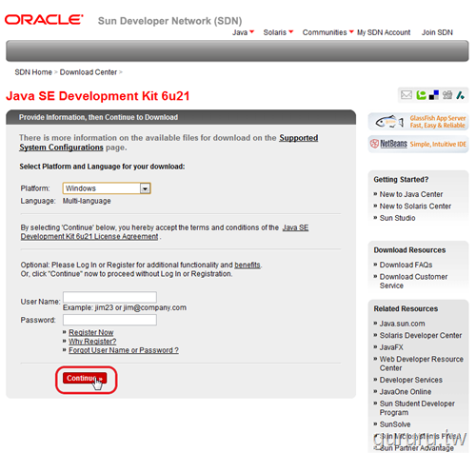The height and width of the screenshot is (453, 476).
Task: Click Register Now link
Action: [91, 332]
